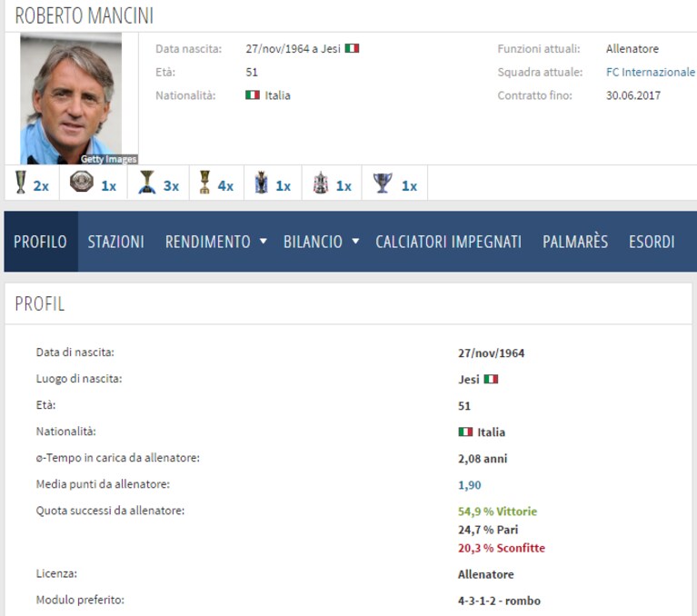Click the 1,90 points average link

[470, 485]
